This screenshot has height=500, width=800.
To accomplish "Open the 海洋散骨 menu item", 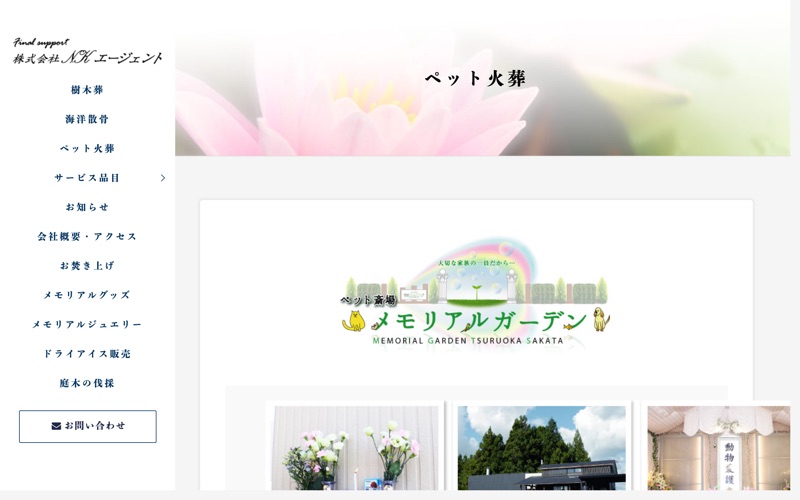I will [87, 119].
